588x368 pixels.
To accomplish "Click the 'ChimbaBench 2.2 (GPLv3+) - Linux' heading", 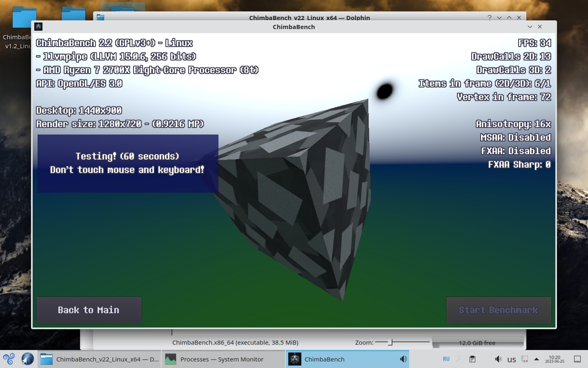I will (114, 43).
